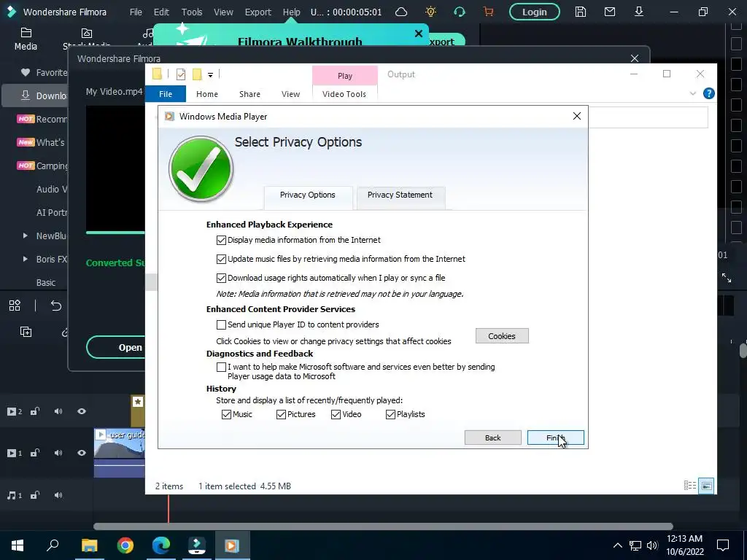The height and width of the screenshot is (560, 747).
Task: Uncheck Playlists history checkbox
Action: 391,414
